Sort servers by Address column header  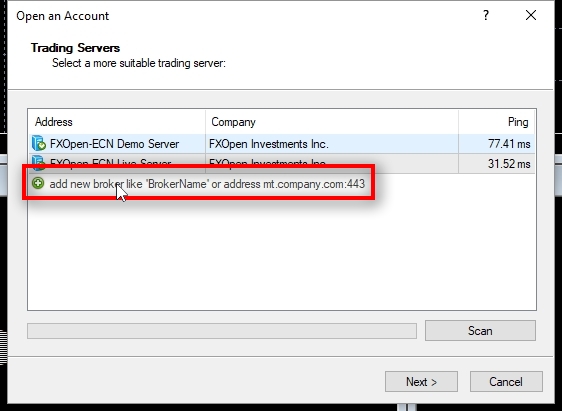[116, 122]
